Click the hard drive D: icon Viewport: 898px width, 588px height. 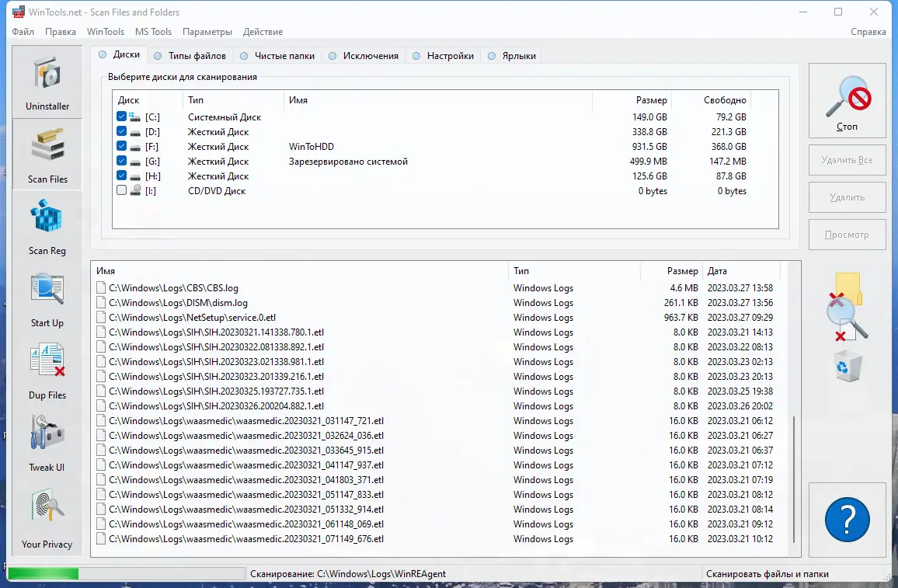pyautogui.click(x=135, y=132)
